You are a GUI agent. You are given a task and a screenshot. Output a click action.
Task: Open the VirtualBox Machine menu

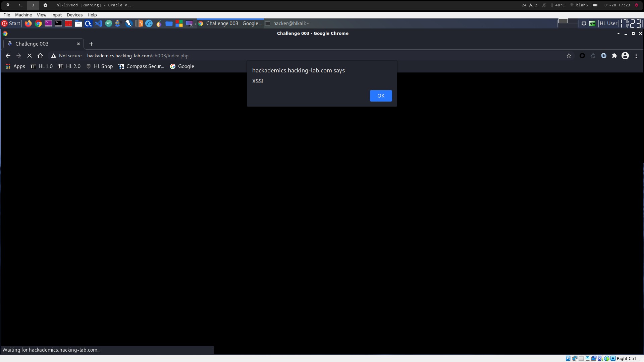pos(23,15)
